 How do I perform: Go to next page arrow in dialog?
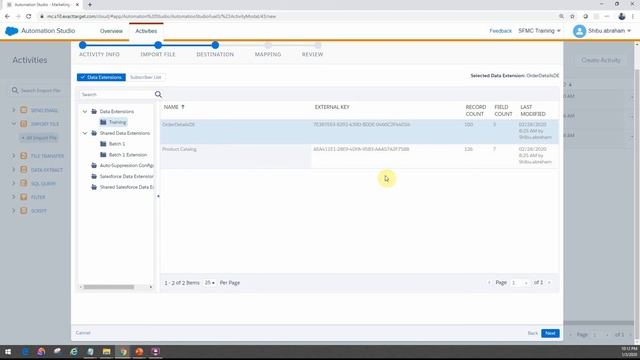coord(549,283)
